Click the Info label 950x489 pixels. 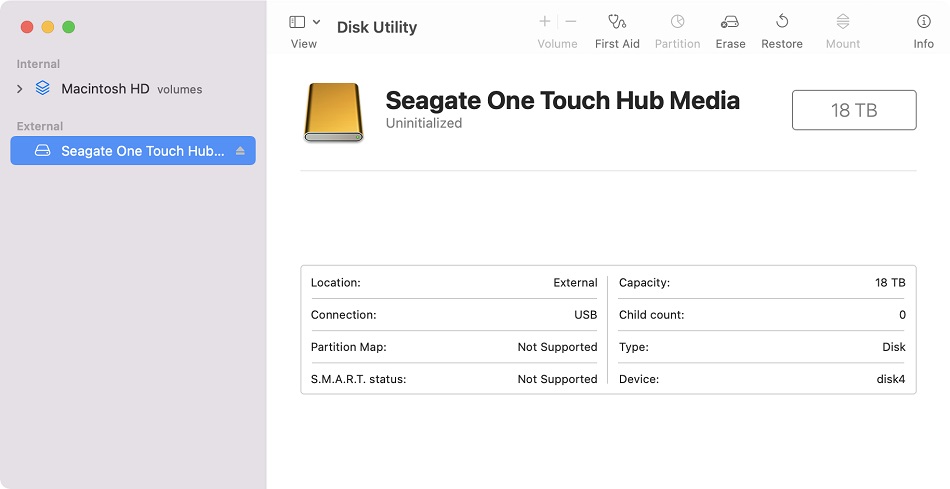(923, 44)
